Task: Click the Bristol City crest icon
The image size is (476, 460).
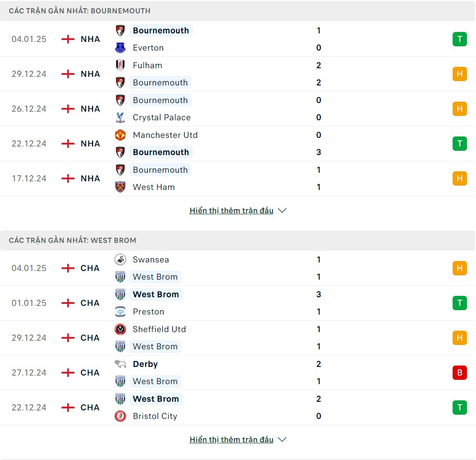Action: coord(120,416)
